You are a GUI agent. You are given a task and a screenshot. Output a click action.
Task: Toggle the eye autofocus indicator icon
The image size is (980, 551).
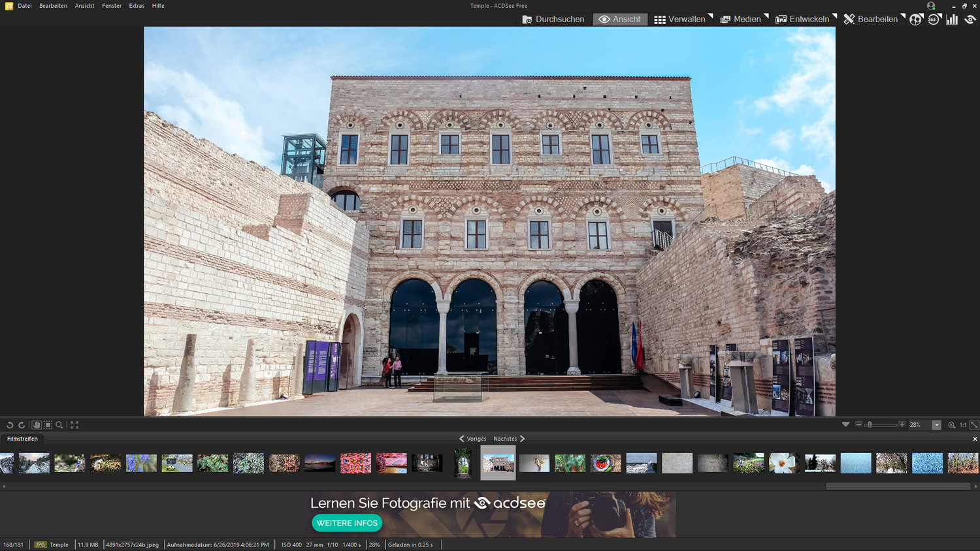[970, 19]
